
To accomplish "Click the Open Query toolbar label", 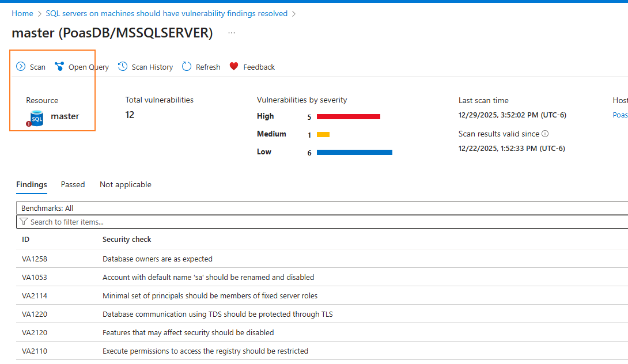I will click(x=89, y=67).
